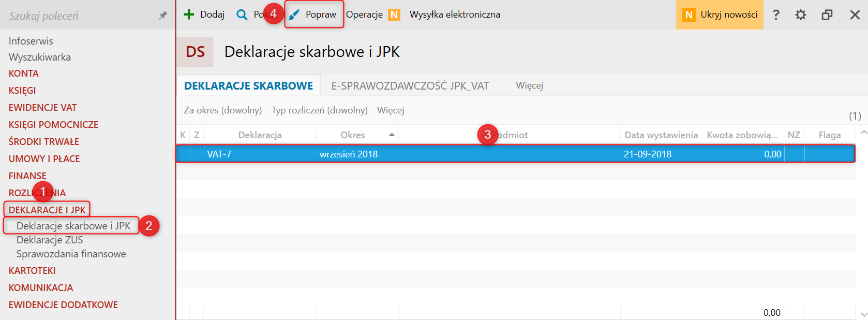868x320 pixels.
Task: Open settings with the gear icon
Action: tap(801, 14)
